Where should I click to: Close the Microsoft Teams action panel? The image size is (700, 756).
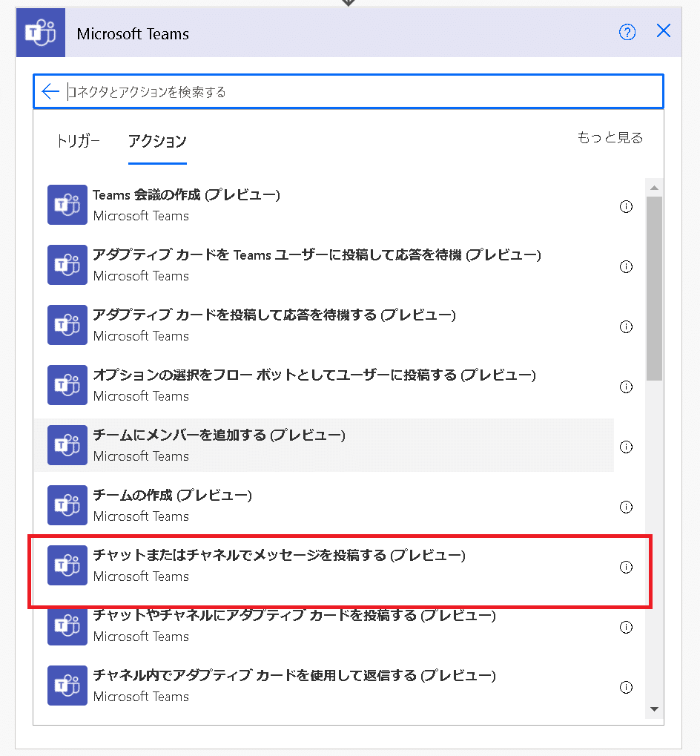pyautogui.click(x=664, y=31)
